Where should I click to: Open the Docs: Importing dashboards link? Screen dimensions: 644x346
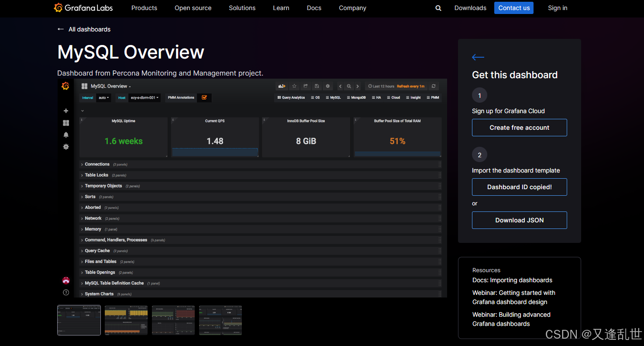click(x=512, y=280)
